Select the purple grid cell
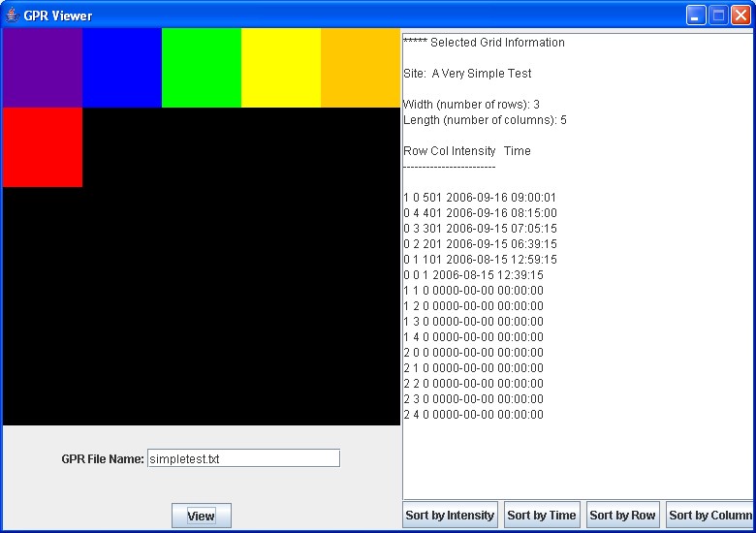 [x=43, y=68]
